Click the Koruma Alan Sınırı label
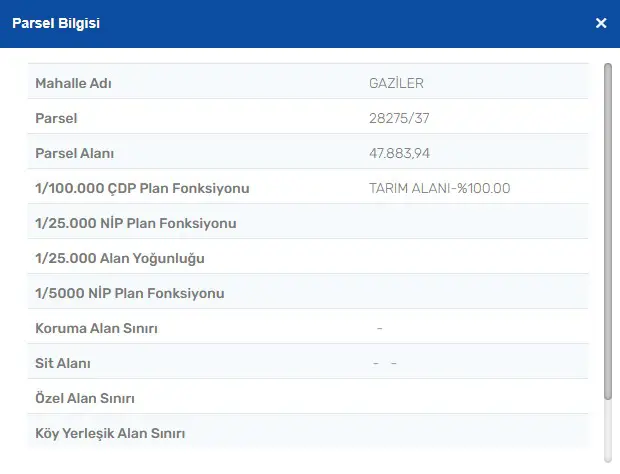This screenshot has height=474, width=620. pyautogui.click(x=96, y=329)
